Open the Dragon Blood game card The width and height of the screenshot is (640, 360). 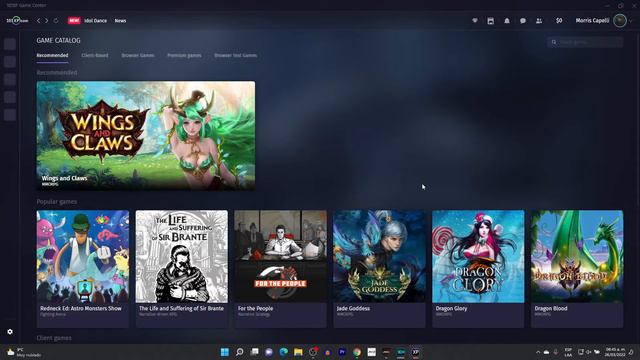577,269
